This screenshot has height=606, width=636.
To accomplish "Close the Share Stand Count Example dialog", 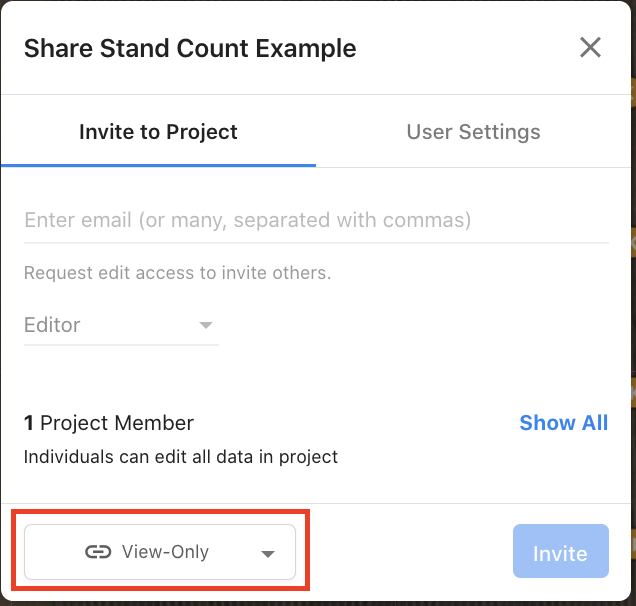I will (x=590, y=47).
